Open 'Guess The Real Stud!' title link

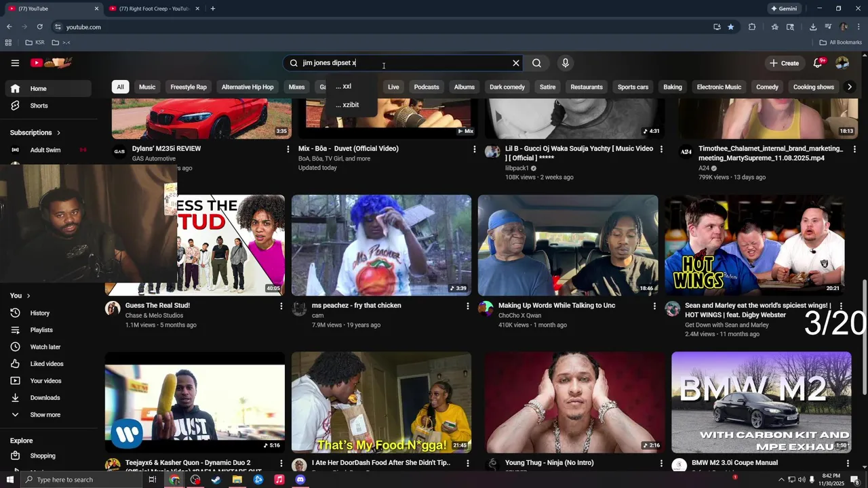tap(157, 306)
